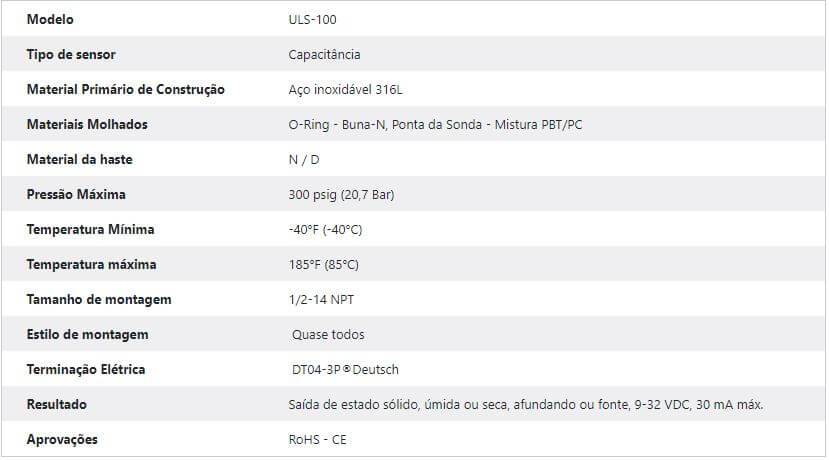This screenshot has height=460, width=829.
Task: Select the Capacitância value text
Action: click(324, 54)
